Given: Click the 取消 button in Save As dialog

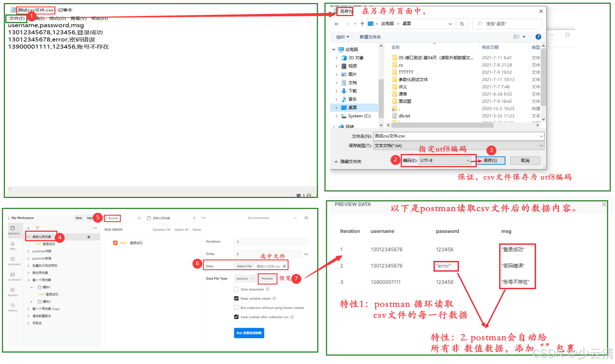Looking at the screenshot, I should [525, 160].
